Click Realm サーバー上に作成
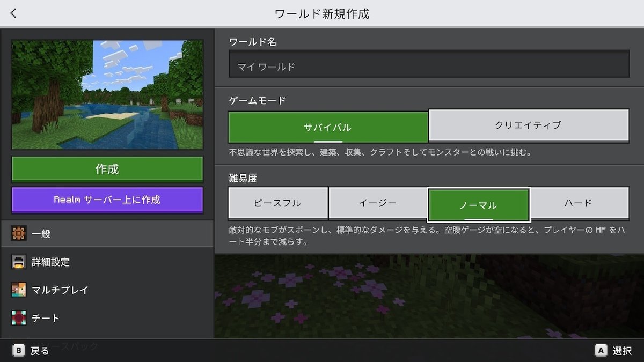 coord(107,200)
